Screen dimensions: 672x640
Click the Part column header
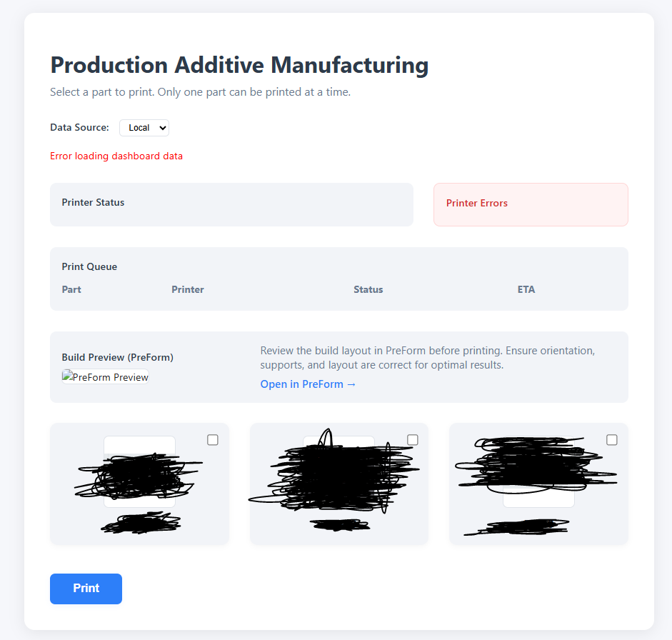71,289
